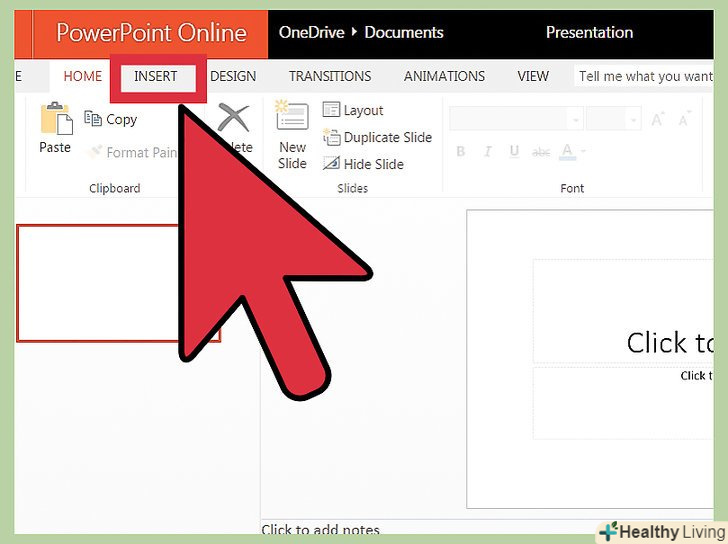Decrease font size with smaller A
Screen dimensions: 728x544
684,120
